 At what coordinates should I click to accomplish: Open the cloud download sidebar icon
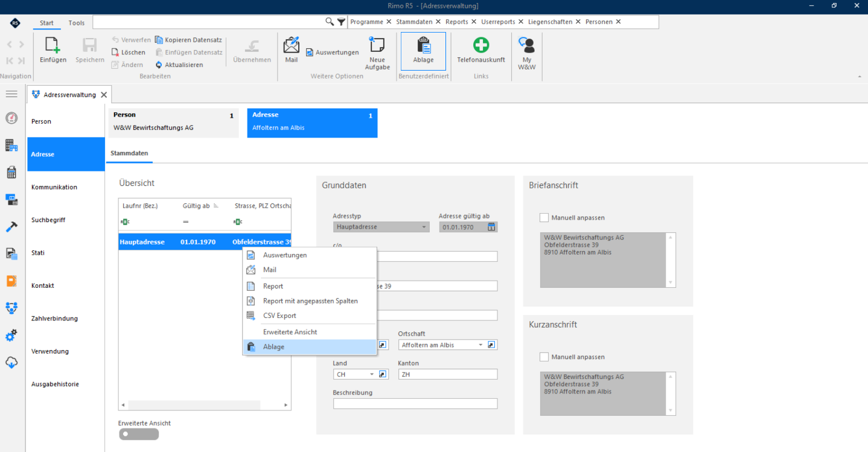point(11,363)
